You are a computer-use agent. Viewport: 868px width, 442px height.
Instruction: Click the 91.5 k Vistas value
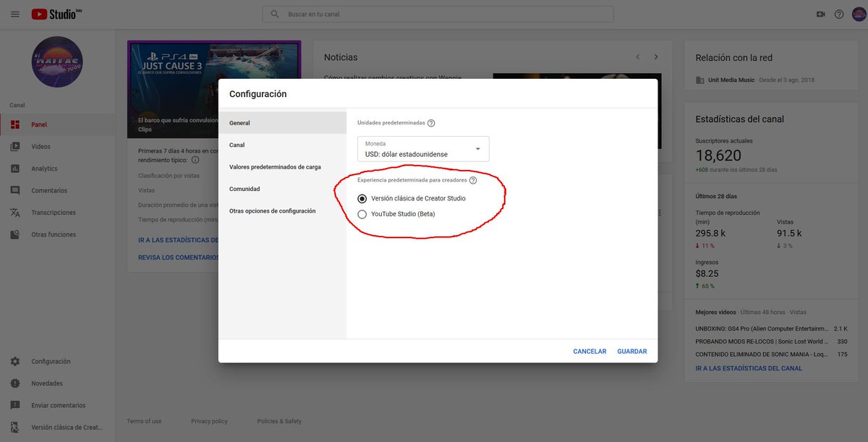coord(789,233)
